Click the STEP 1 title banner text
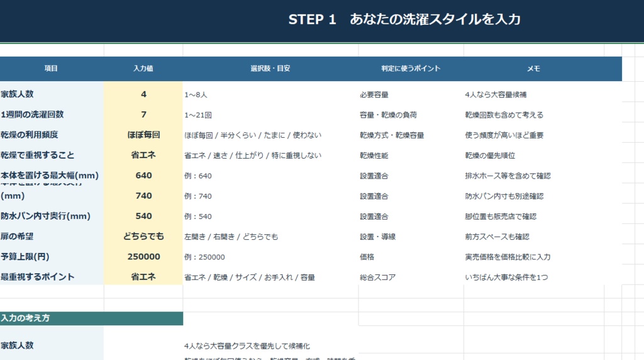The image size is (644, 360). pos(404,20)
